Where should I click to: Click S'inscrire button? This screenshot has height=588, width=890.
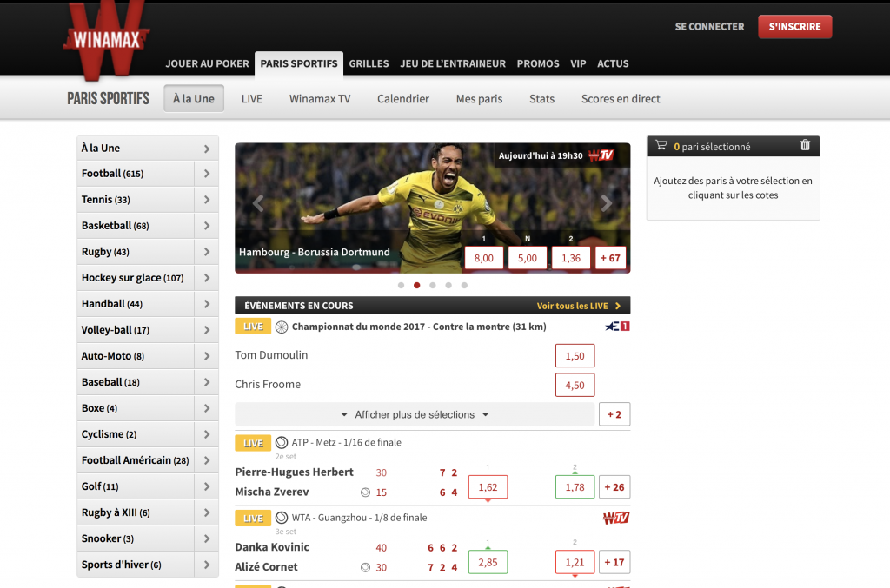tap(794, 27)
